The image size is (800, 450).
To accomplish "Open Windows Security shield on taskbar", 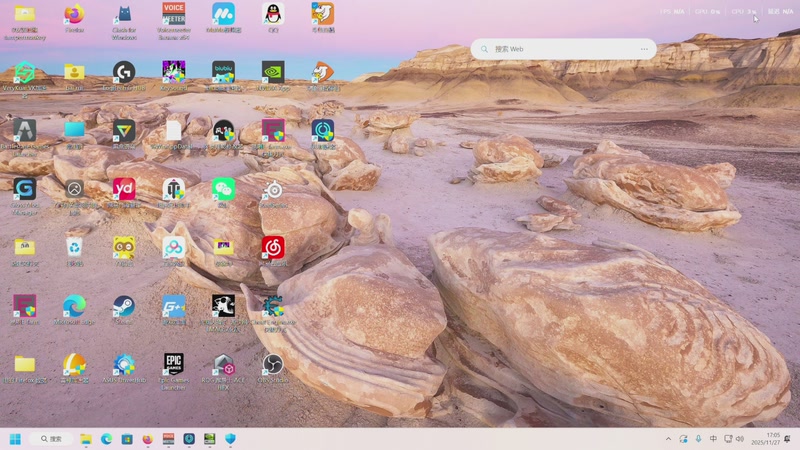I will (x=231, y=439).
